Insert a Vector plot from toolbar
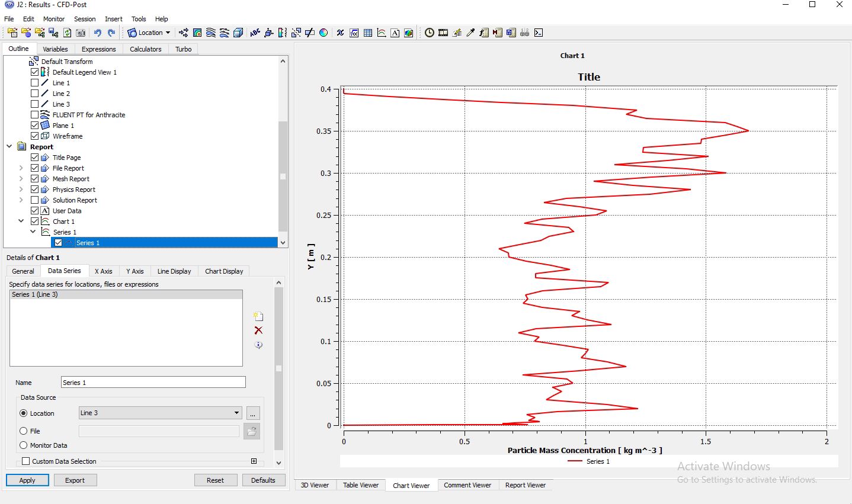The image size is (852, 504). (184, 33)
